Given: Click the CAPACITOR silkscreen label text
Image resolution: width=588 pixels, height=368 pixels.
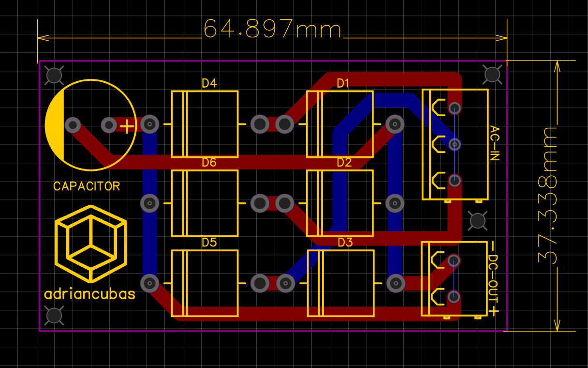Looking at the screenshot, I should click(x=88, y=185).
